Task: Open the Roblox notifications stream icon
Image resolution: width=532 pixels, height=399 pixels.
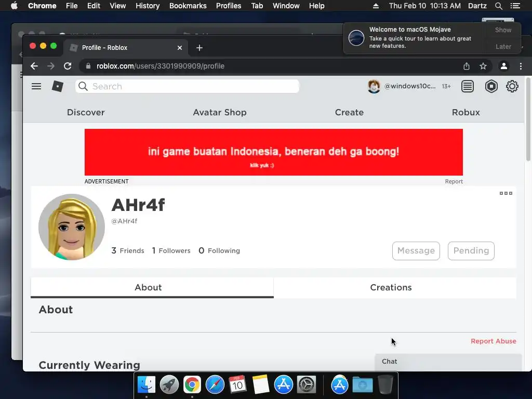Action: [x=467, y=87]
